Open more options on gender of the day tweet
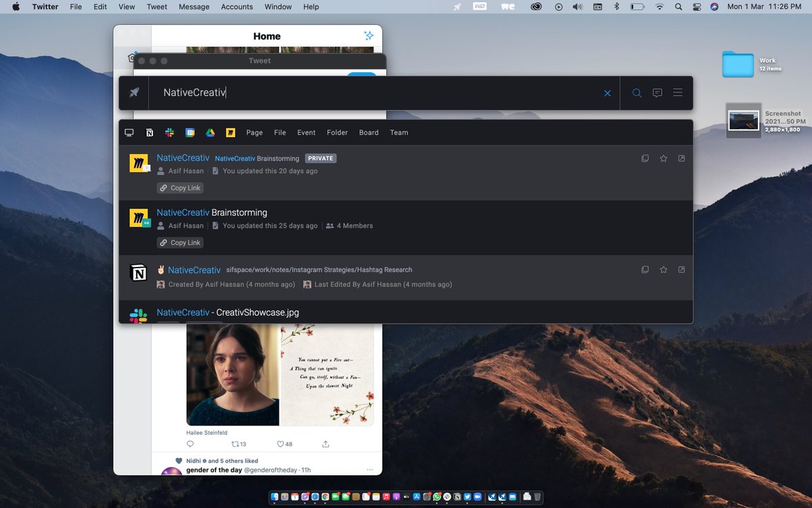 pos(369,469)
